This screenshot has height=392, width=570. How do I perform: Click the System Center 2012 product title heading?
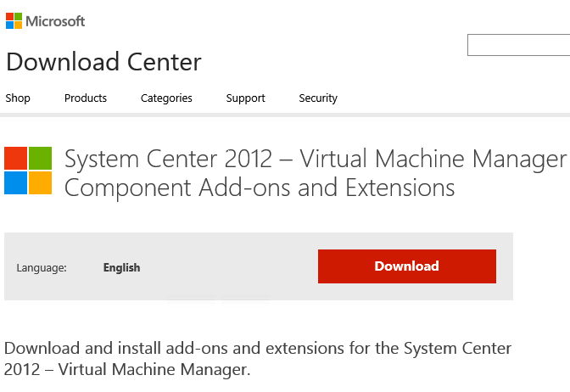[316, 159]
